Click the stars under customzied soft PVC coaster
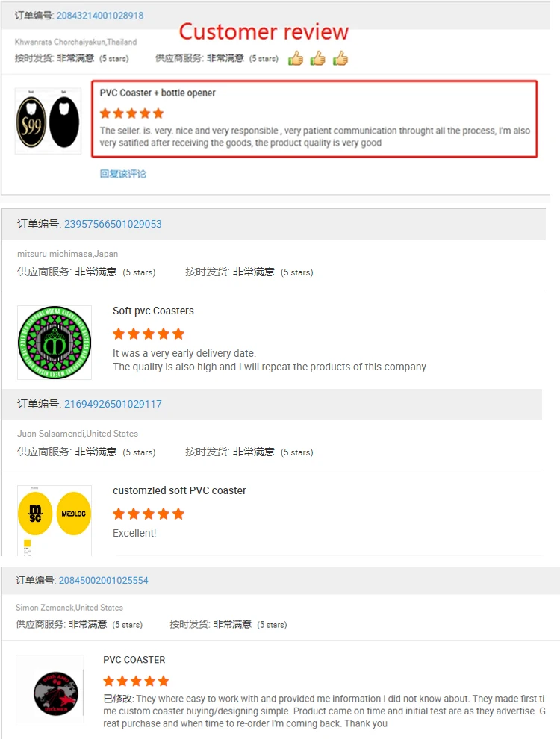Image resolution: width=560 pixels, height=739 pixels. [x=149, y=514]
